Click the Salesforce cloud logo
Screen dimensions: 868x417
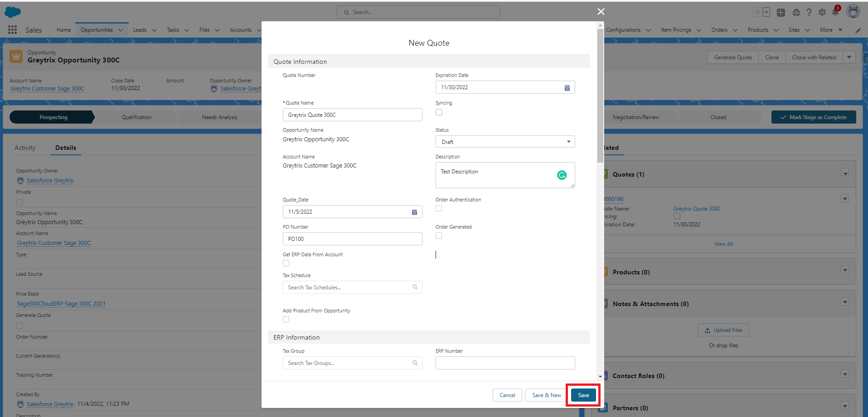(13, 12)
